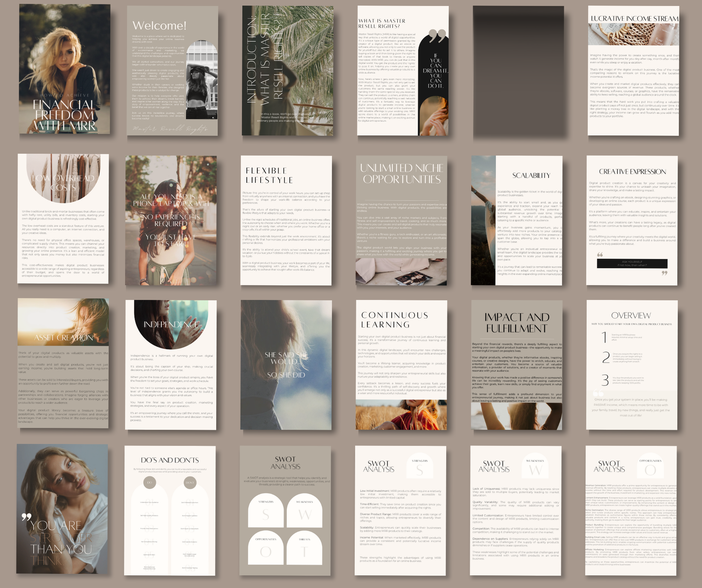Click the What Is Master Resell Rights page
Image resolution: width=702 pixels, height=588 pixels.
403,71
